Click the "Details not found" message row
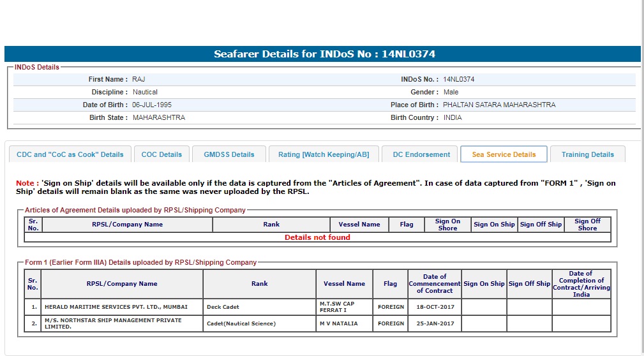 point(317,237)
